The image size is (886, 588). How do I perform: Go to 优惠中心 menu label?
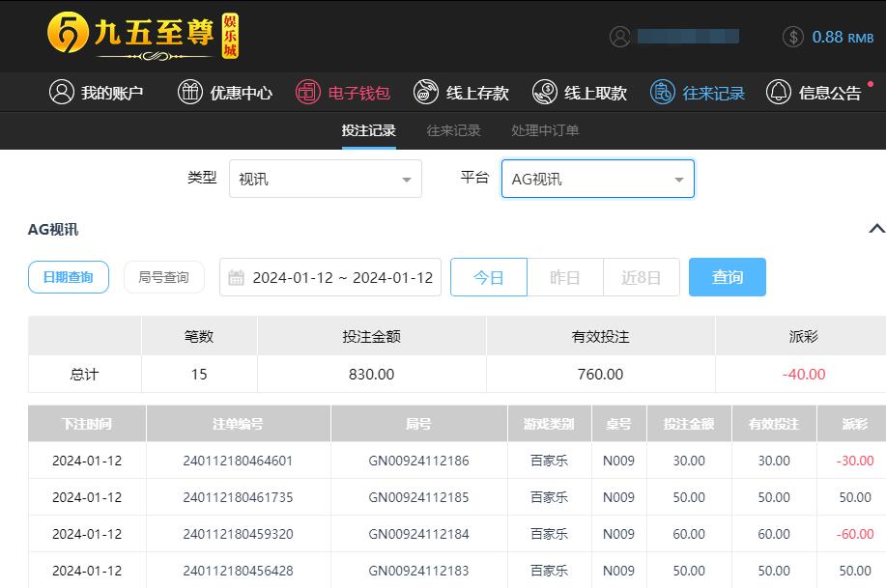(x=242, y=93)
